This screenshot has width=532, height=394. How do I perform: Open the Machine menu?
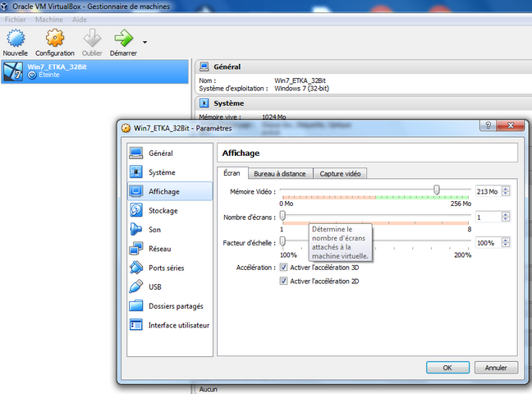click(x=49, y=20)
